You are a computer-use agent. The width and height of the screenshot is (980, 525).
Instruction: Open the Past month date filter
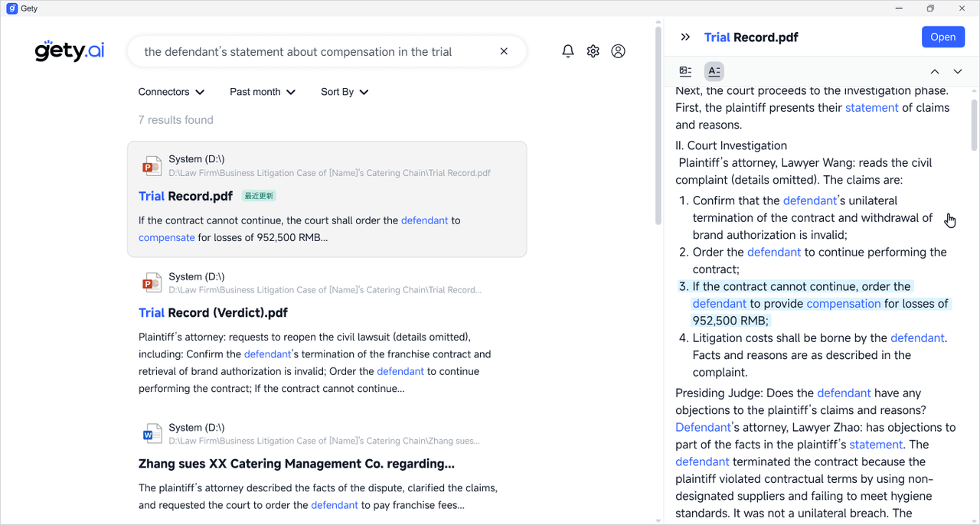click(x=263, y=92)
